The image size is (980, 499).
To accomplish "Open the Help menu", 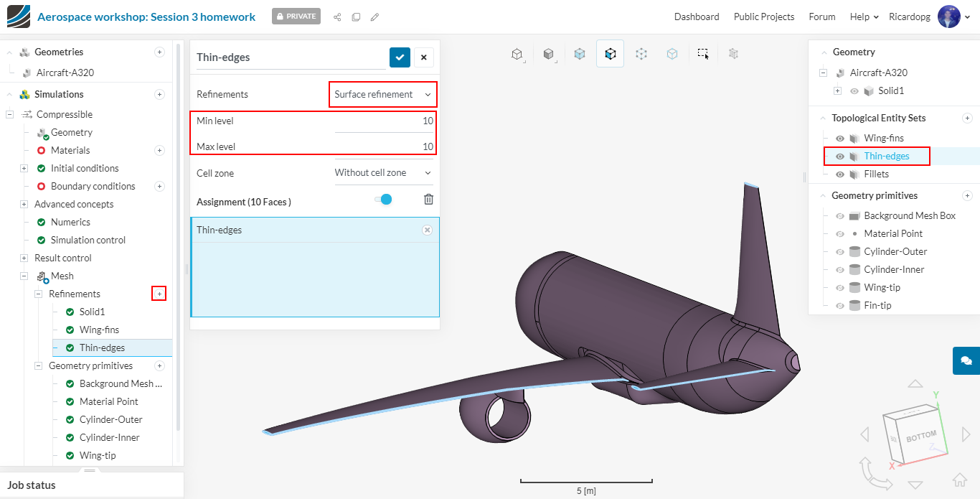I will point(864,17).
